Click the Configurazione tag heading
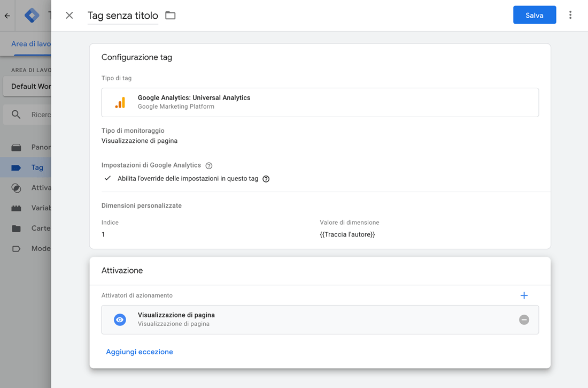This screenshot has height=388, width=588. coord(137,57)
